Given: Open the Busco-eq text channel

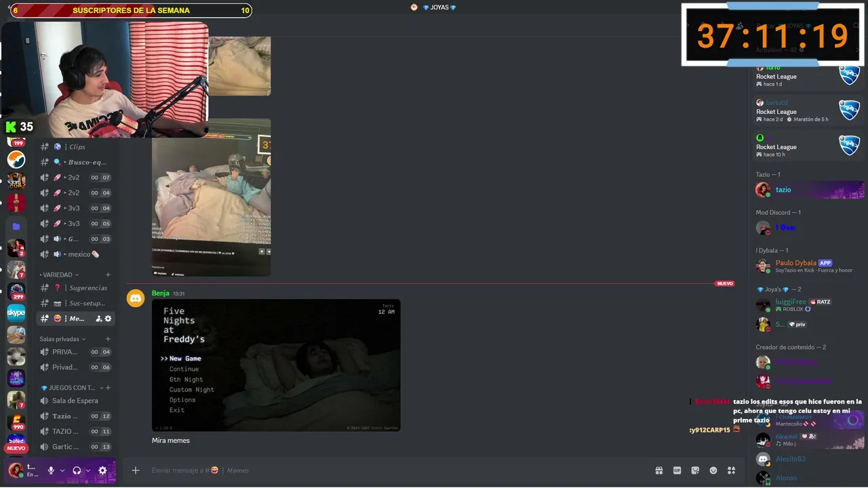Looking at the screenshot, I should pyautogui.click(x=75, y=162).
